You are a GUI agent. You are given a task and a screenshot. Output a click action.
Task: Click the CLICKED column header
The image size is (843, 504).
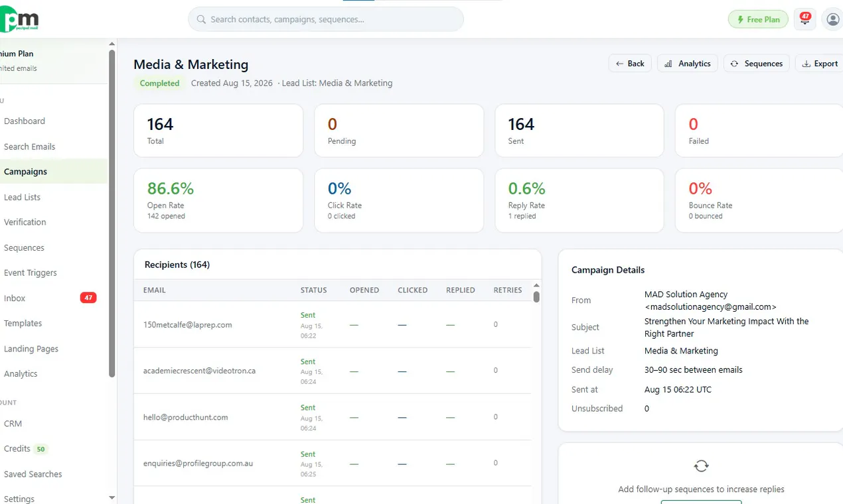413,290
